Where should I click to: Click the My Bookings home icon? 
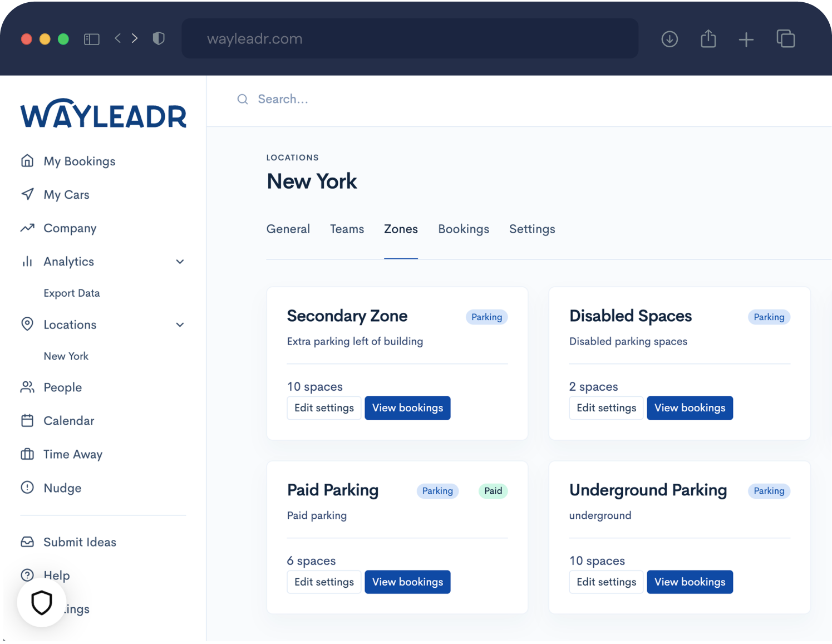tap(27, 161)
